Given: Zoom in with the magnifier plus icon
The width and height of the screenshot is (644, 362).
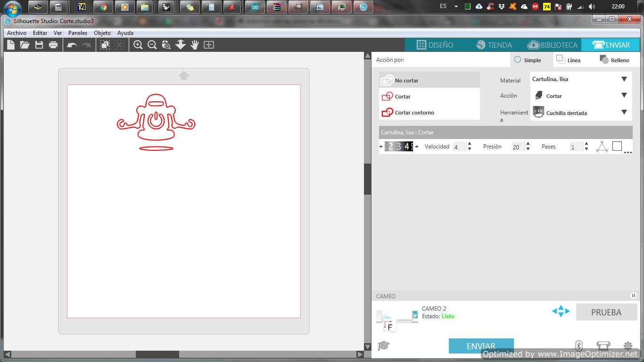Looking at the screenshot, I should click(138, 45).
